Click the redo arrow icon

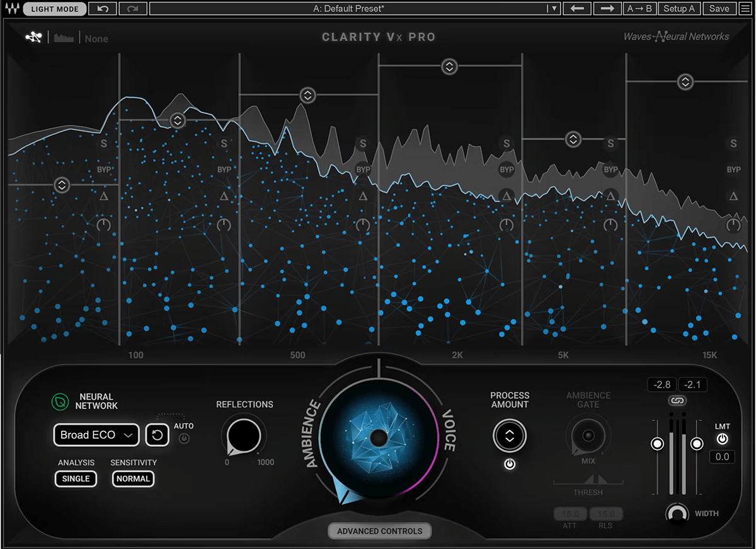coord(132,9)
